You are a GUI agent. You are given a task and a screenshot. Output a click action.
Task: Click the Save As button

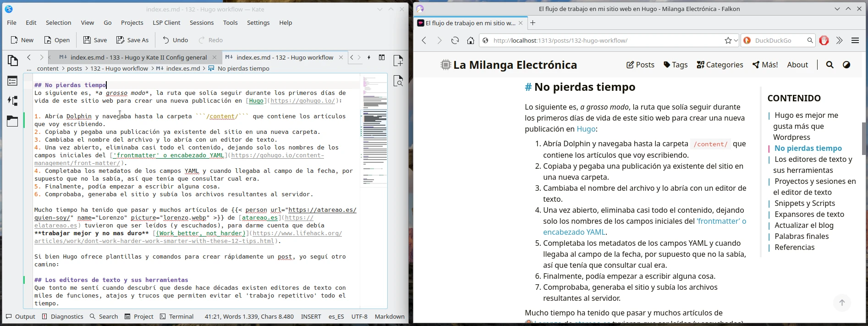pos(132,40)
